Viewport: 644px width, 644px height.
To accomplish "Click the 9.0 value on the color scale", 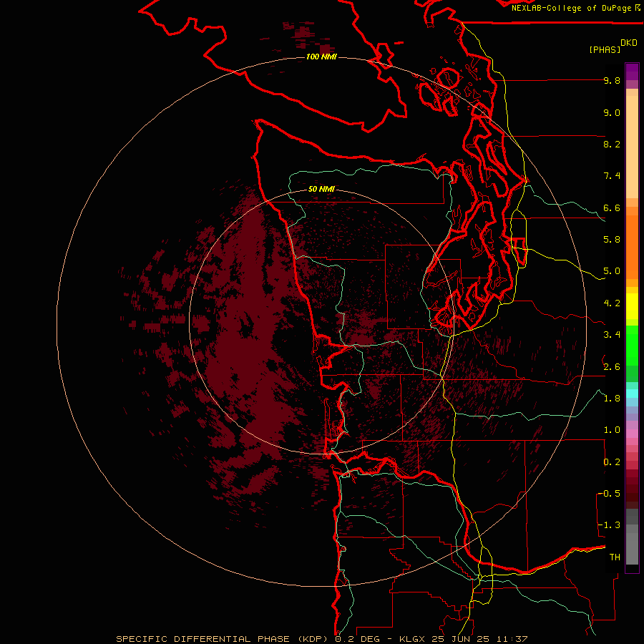I will pyautogui.click(x=612, y=112).
